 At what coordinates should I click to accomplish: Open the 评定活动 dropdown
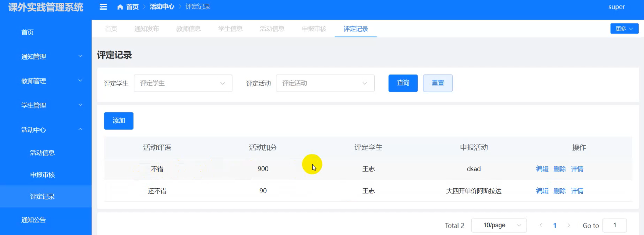point(325,83)
